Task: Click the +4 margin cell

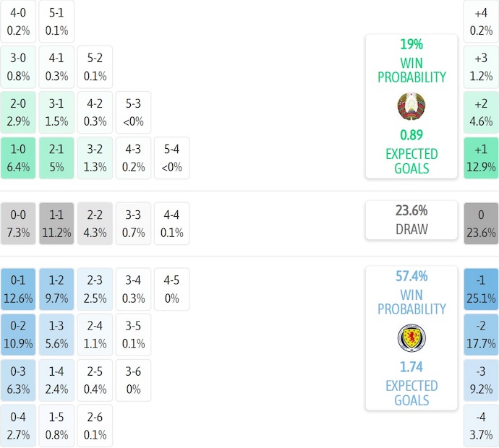Action: point(481,21)
